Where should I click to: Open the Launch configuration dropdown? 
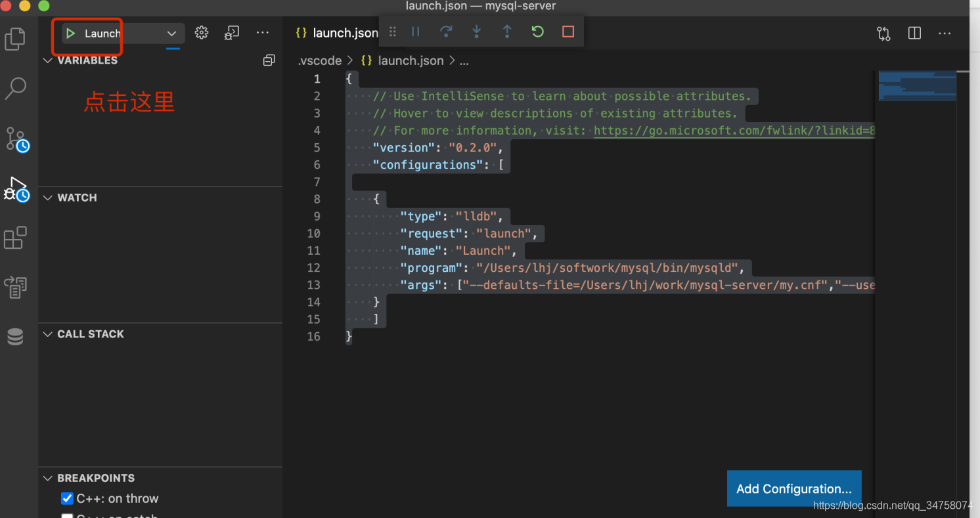[171, 33]
